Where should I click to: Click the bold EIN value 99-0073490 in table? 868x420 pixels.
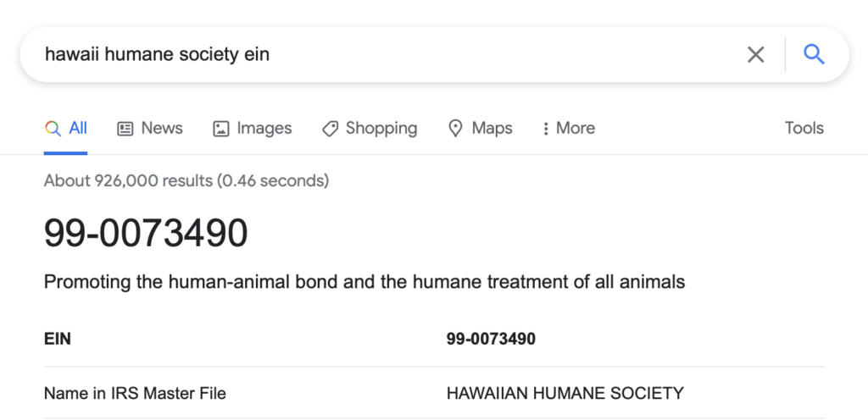tap(491, 339)
